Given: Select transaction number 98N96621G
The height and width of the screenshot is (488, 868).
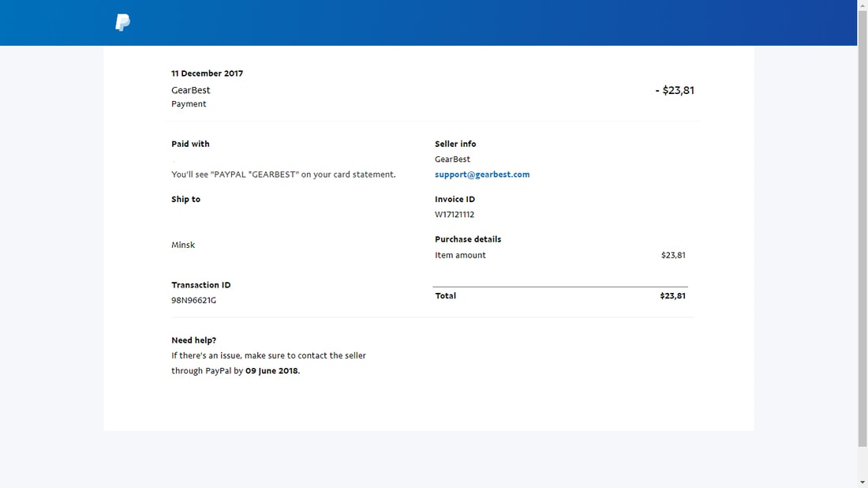Looking at the screenshot, I should pos(194,300).
